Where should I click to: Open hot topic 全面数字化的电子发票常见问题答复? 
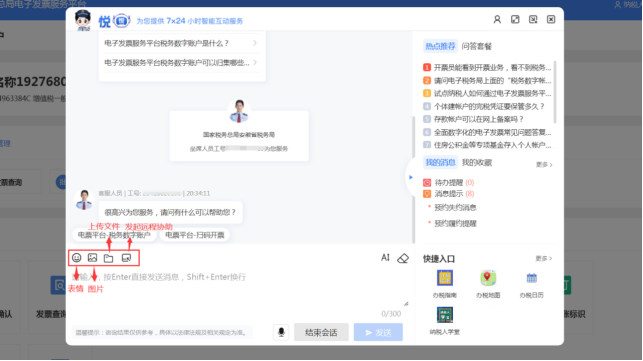487,132
